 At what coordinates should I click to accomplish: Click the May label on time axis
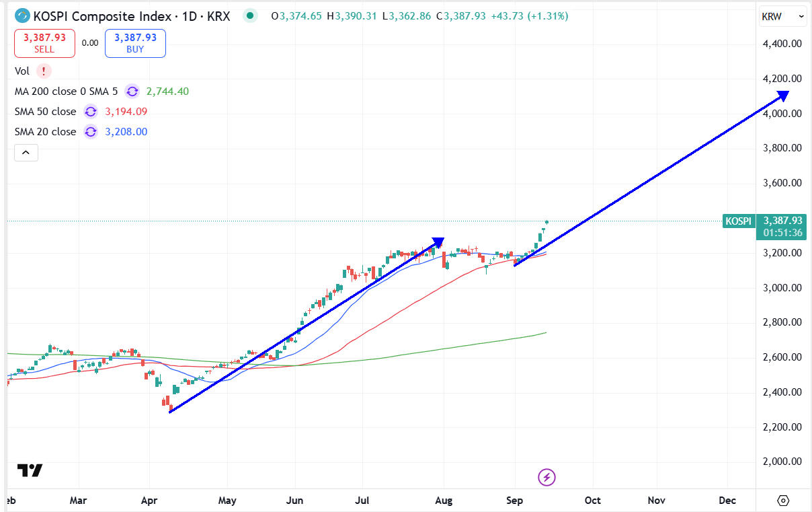pos(228,501)
